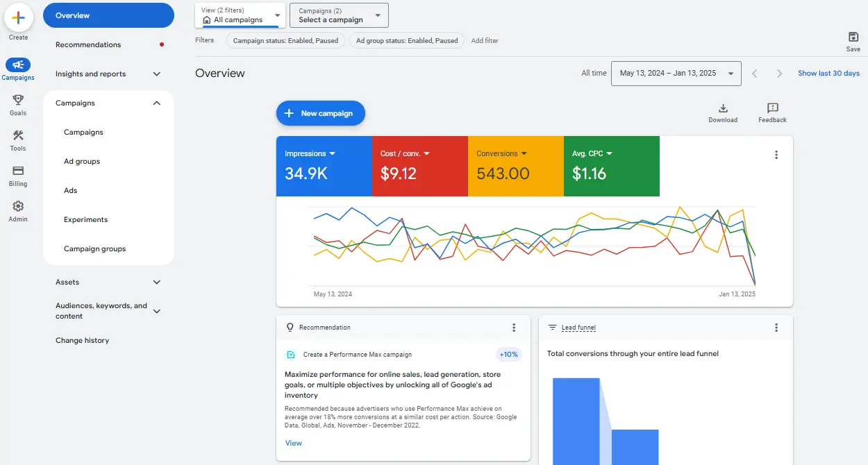
Task: Click 'Create a Performance Max campaign' text
Action: [358, 355]
